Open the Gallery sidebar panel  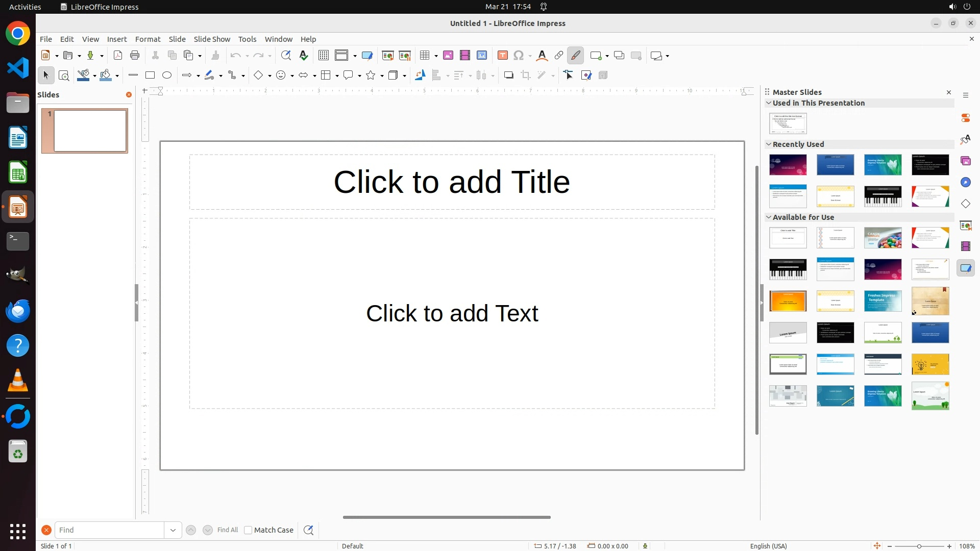966,161
